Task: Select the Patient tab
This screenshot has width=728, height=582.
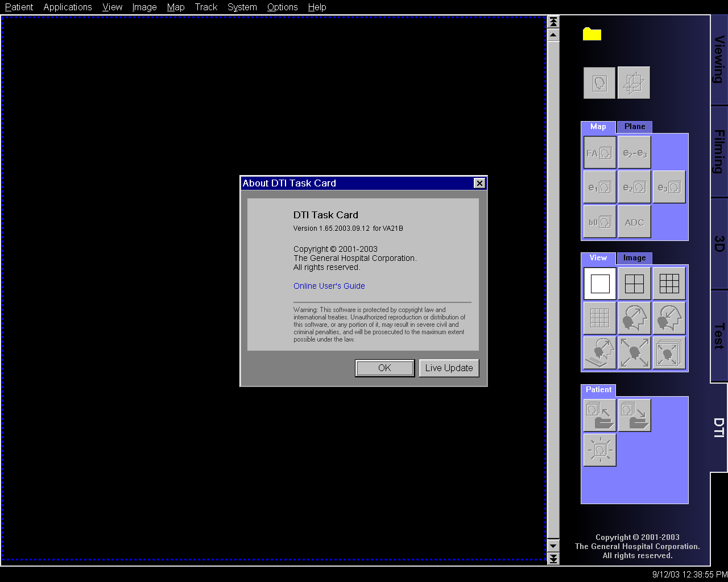Action: [598, 390]
